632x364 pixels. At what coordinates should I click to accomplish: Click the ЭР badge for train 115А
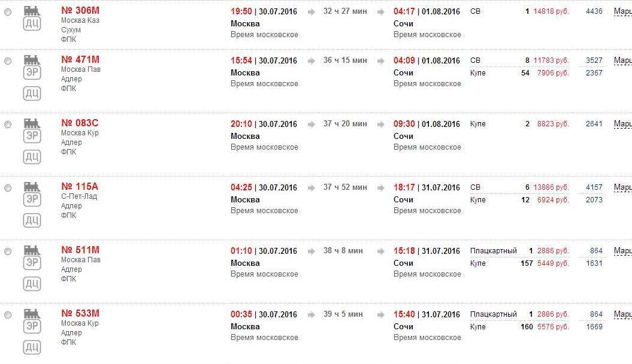(x=32, y=200)
